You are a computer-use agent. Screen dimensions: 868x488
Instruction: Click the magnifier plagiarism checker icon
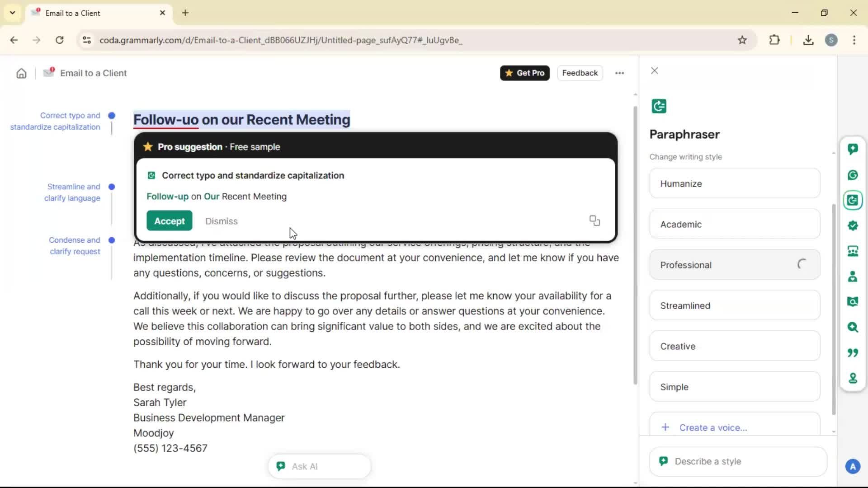pyautogui.click(x=853, y=327)
